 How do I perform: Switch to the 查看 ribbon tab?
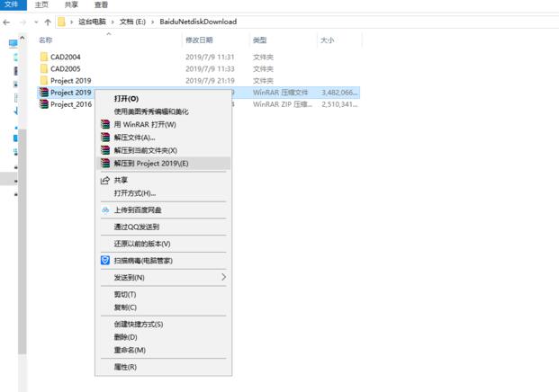coord(101,5)
